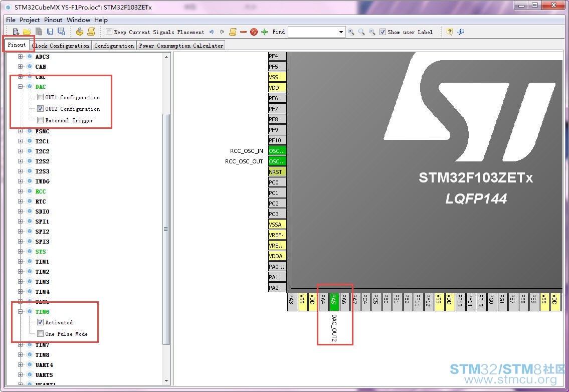
Task: Switch to Clock Configuration tab
Action: point(60,46)
